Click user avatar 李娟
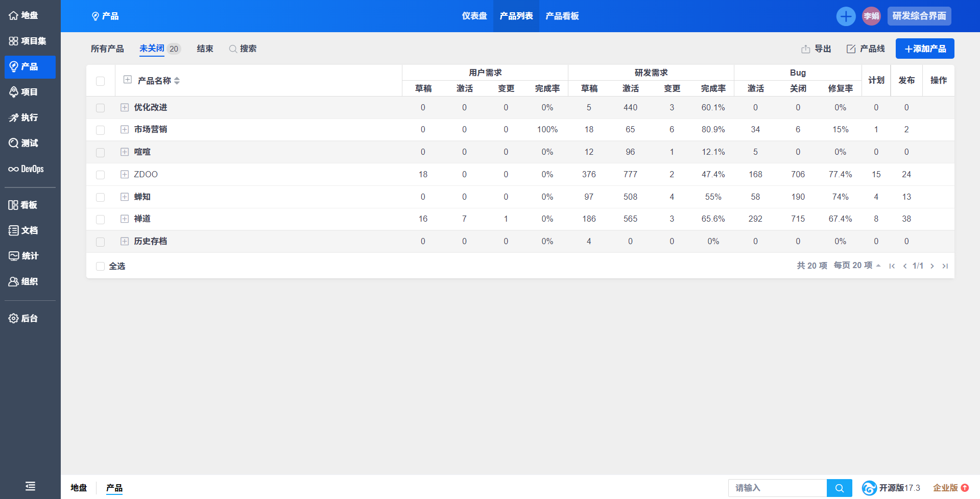980x499 pixels. (x=871, y=16)
